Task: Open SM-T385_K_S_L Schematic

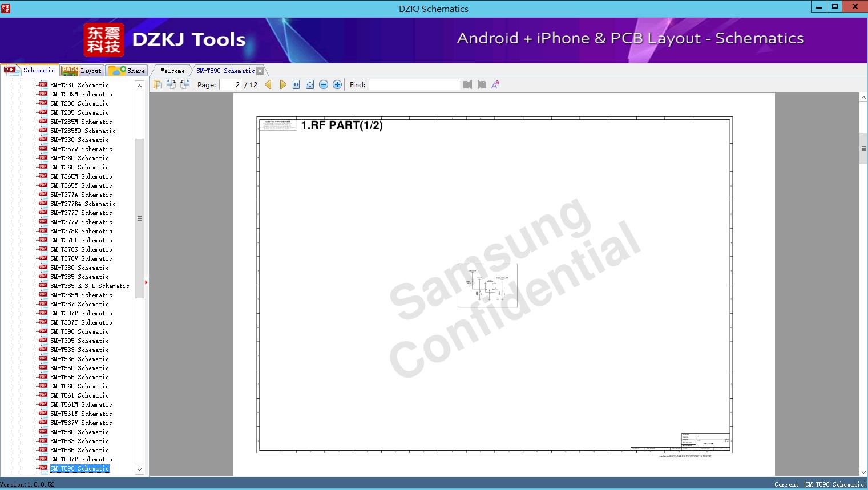Action: 90,286
